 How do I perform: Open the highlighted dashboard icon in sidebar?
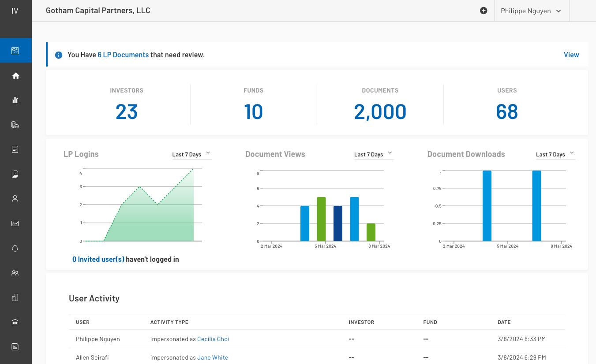pyautogui.click(x=16, y=50)
